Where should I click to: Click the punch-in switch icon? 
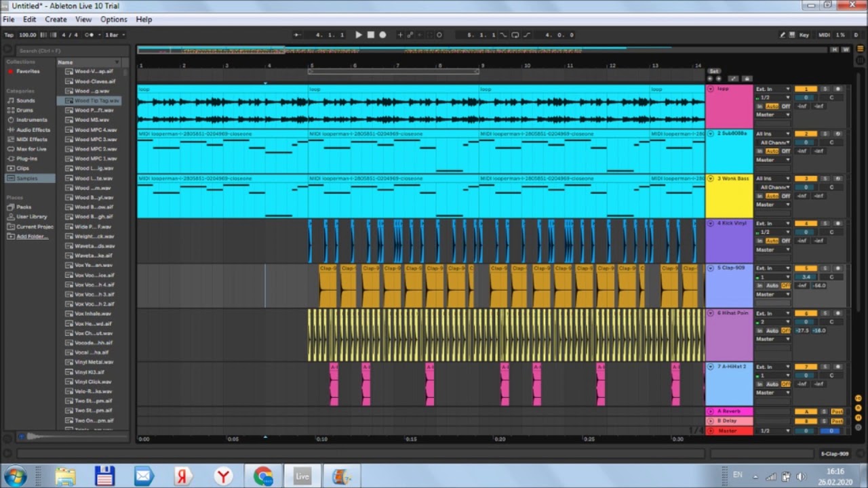click(x=504, y=35)
